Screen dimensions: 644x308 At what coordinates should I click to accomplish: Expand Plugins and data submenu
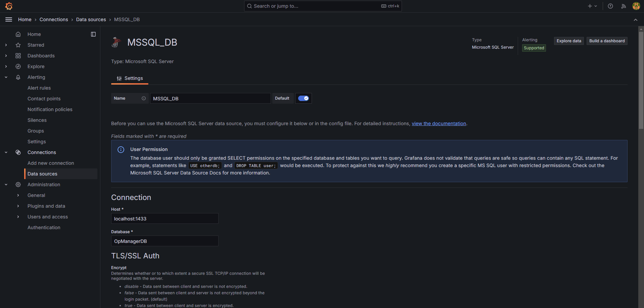point(18,206)
